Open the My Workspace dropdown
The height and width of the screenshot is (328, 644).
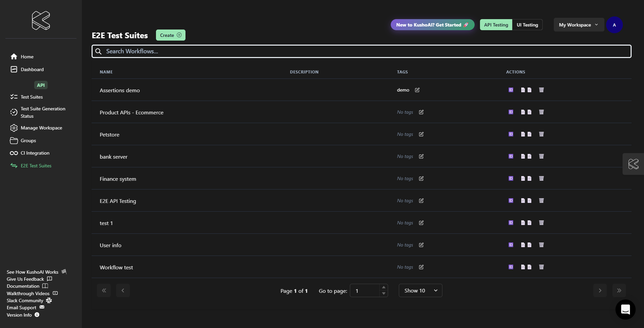(578, 25)
